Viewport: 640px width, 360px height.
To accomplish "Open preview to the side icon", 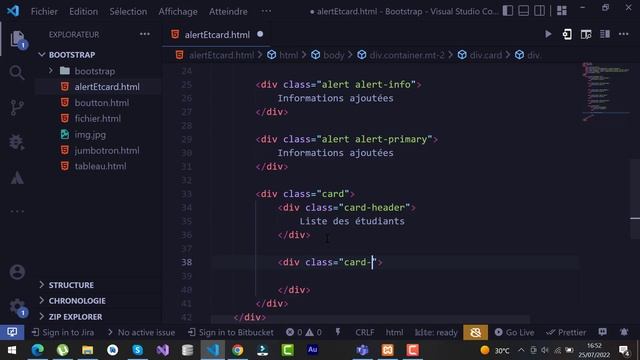I will tap(586, 35).
